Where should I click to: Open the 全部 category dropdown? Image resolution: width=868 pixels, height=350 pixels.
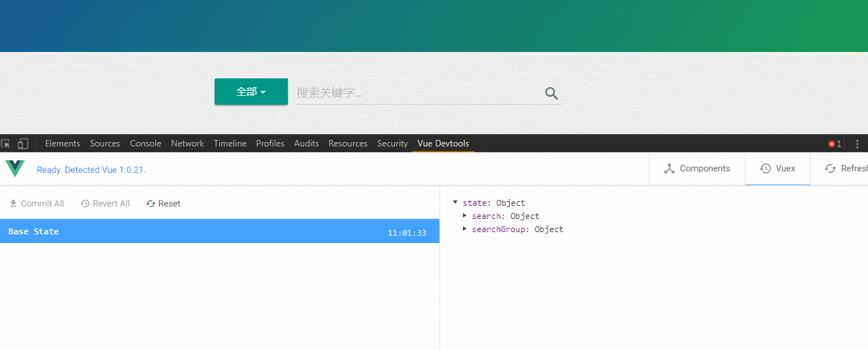pyautogui.click(x=251, y=92)
